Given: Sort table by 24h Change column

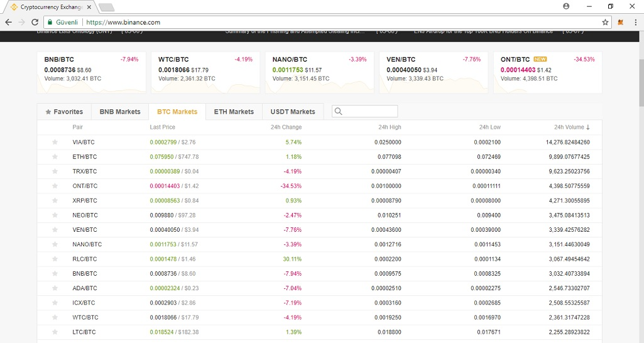Looking at the screenshot, I should pos(286,128).
